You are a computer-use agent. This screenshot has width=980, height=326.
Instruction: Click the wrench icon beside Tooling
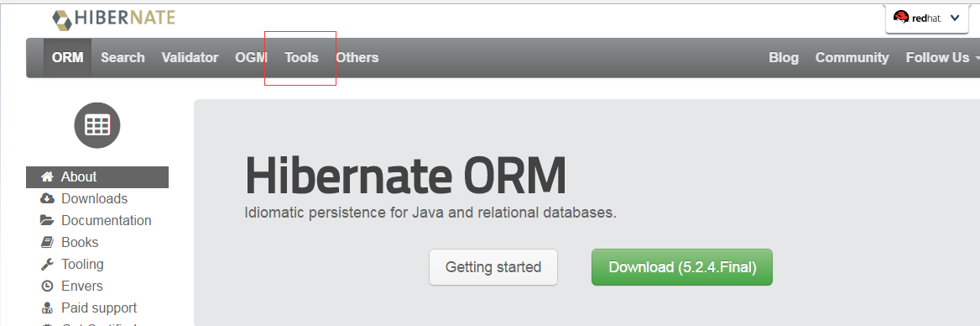tap(47, 264)
